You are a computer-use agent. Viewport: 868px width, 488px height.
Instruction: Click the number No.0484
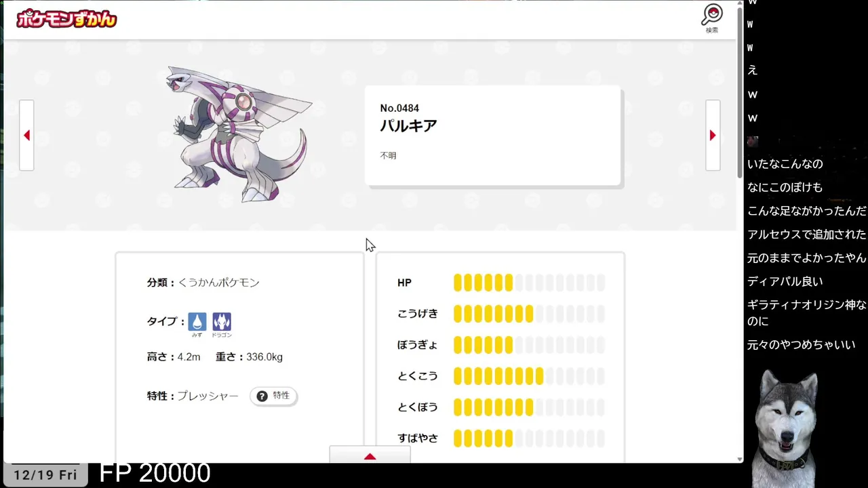pos(399,108)
